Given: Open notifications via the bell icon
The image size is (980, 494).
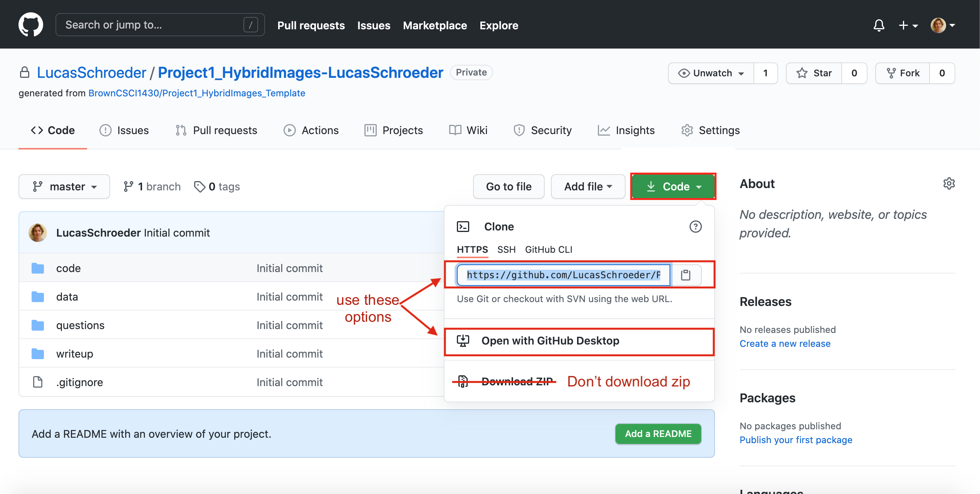Looking at the screenshot, I should [x=879, y=25].
